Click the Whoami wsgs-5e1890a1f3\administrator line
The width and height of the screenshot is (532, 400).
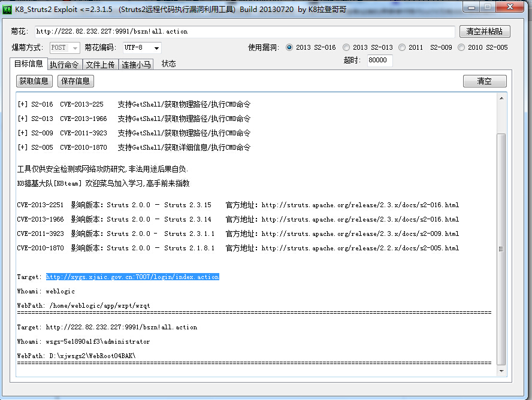83,341
